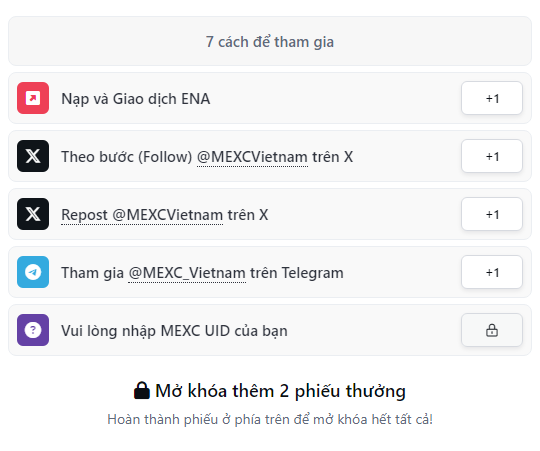The height and width of the screenshot is (451, 540).
Task: Click the X logo beside Repost entry
Action: (x=33, y=214)
